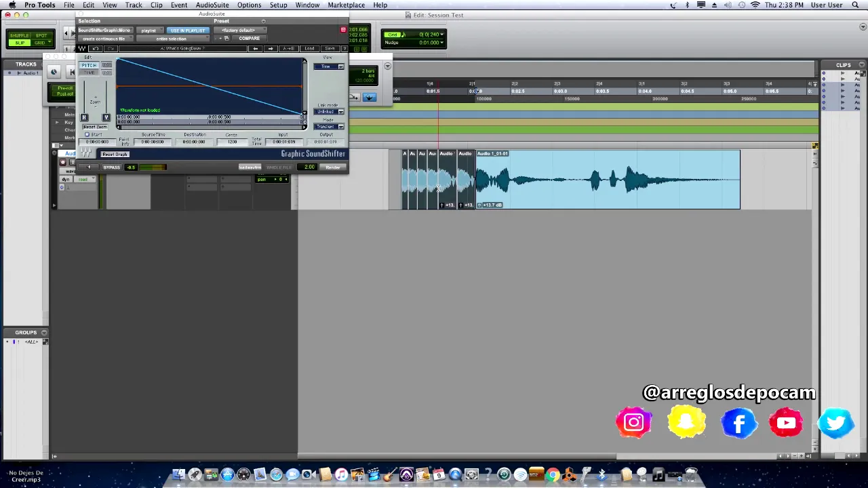Click the Render button
The width and height of the screenshot is (868, 488).
pos(333,167)
